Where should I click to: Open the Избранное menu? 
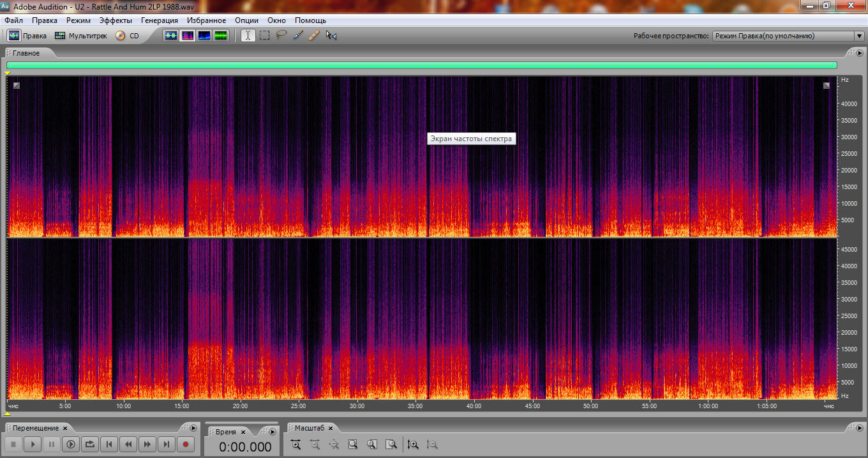pos(207,20)
